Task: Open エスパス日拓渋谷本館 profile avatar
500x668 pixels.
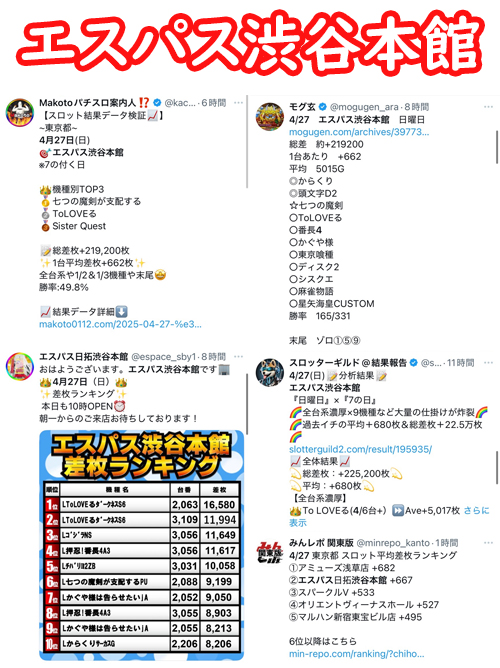Action: point(20,366)
